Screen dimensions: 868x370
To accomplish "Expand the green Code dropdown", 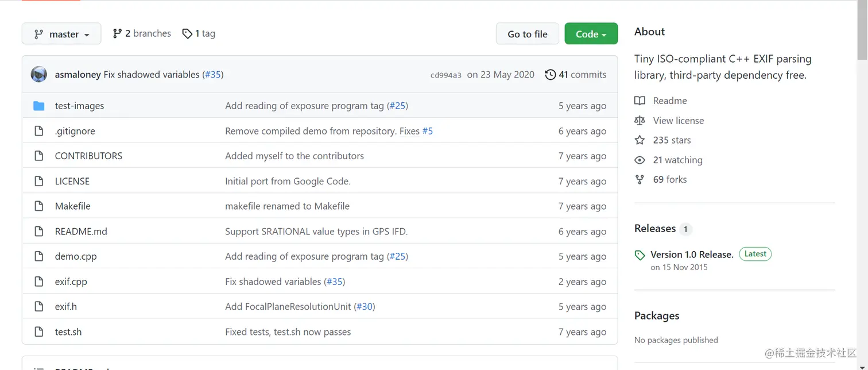I will [591, 34].
